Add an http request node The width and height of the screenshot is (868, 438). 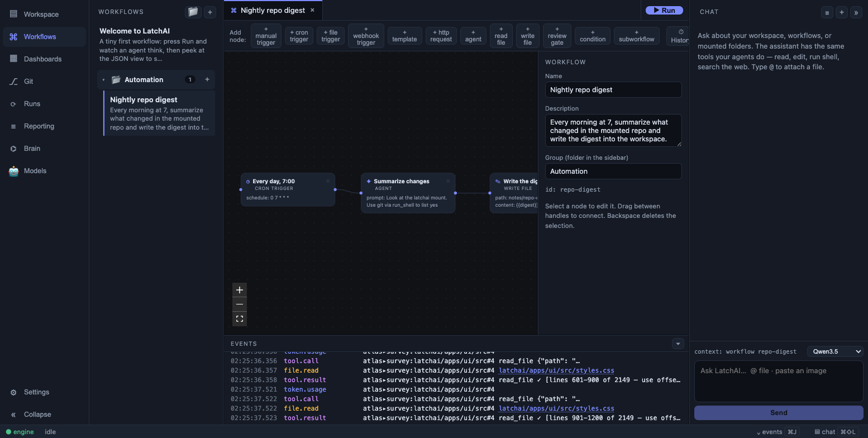point(441,36)
